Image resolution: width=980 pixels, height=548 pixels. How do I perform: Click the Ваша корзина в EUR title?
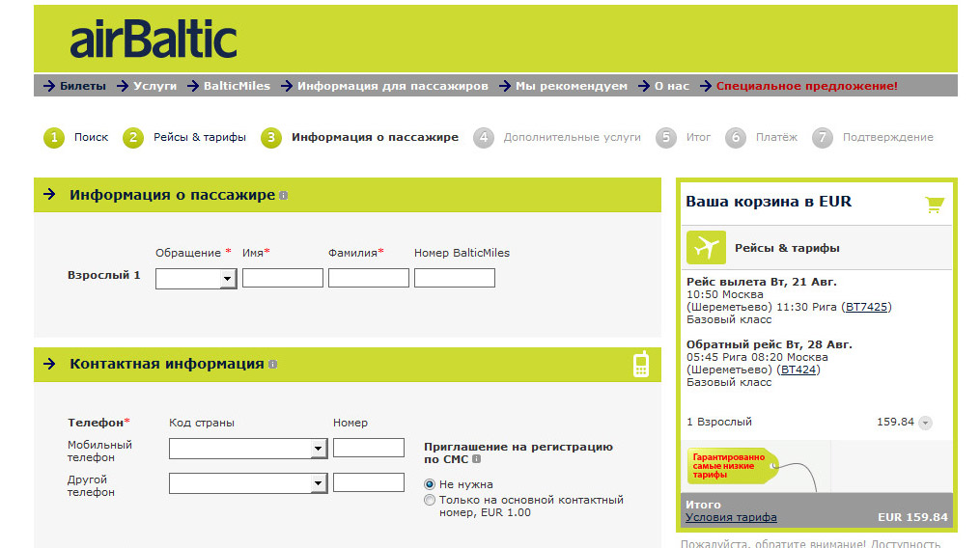pos(769,202)
